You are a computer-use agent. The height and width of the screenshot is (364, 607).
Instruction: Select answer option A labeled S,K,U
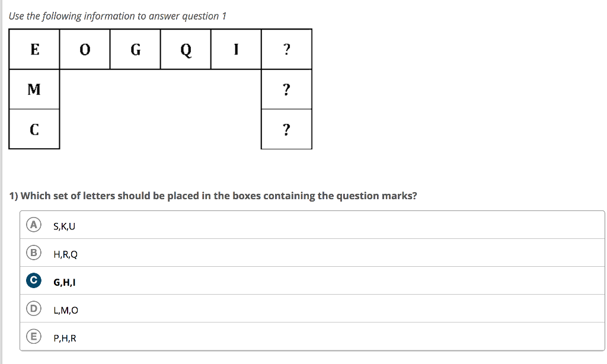point(34,225)
